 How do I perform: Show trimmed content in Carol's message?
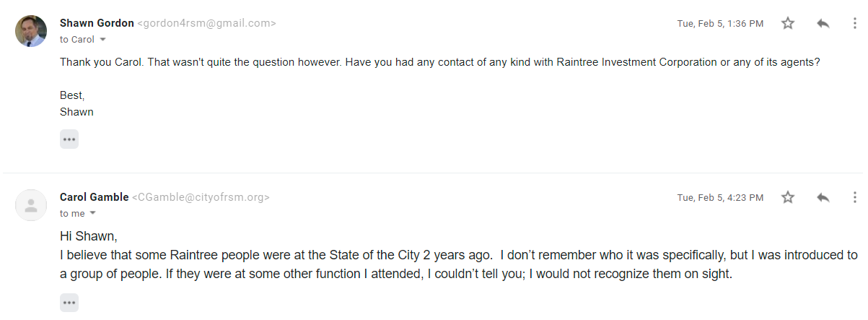pyautogui.click(x=69, y=303)
